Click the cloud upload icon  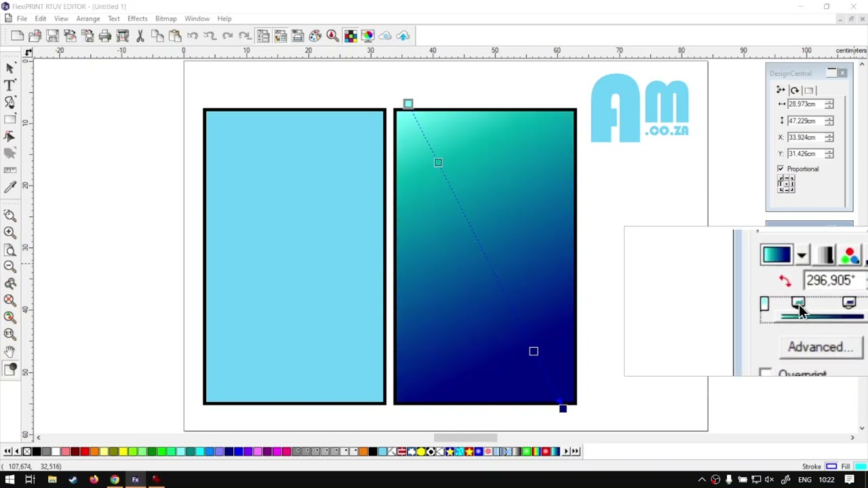403,36
